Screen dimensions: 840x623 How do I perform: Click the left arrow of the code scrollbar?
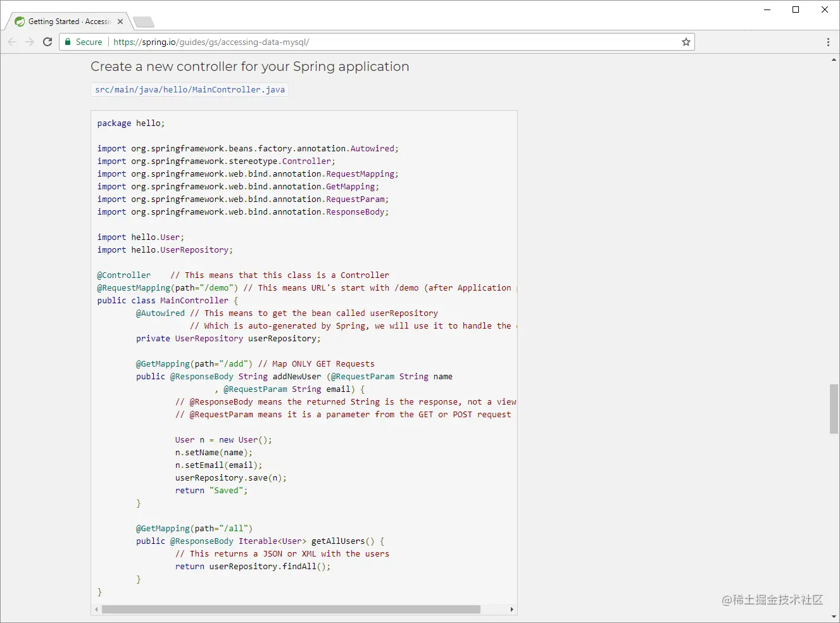(96, 609)
